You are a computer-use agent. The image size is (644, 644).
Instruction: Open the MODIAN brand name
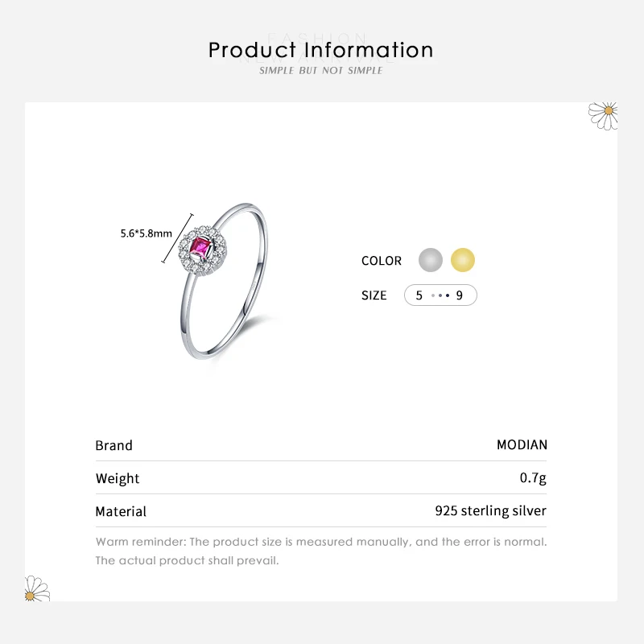point(522,444)
